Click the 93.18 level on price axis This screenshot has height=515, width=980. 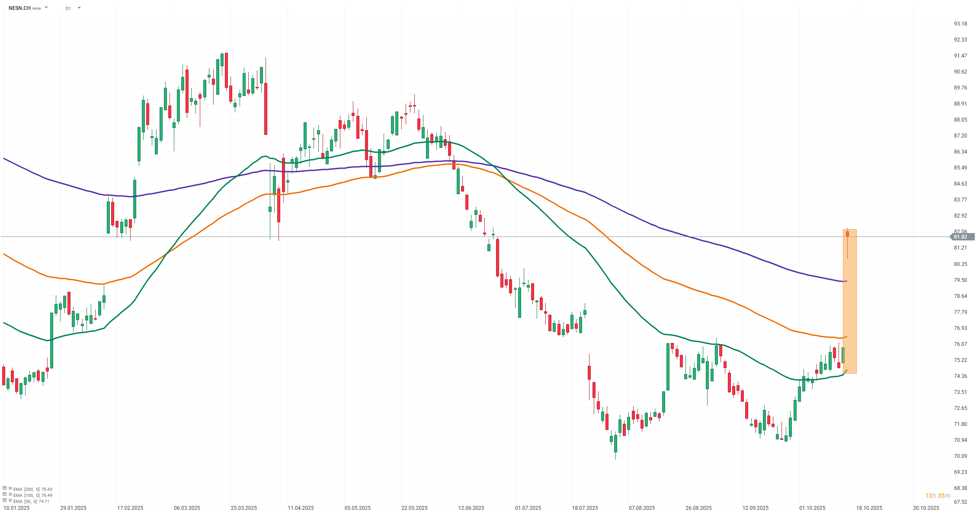click(960, 24)
